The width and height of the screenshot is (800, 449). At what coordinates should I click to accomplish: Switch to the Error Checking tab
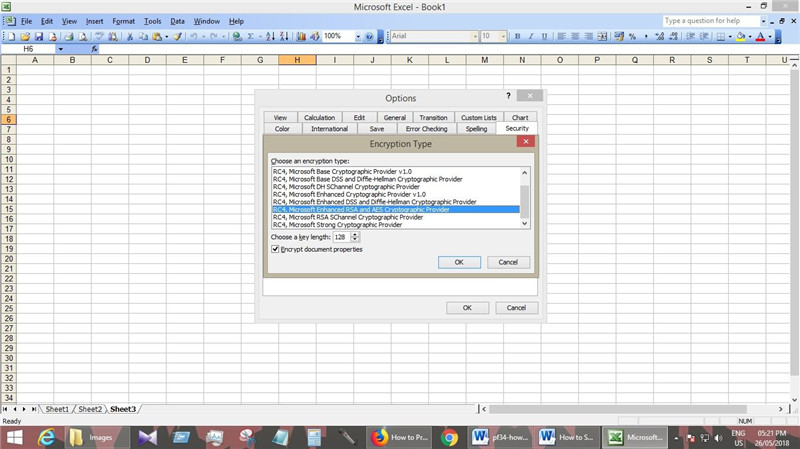coord(427,129)
